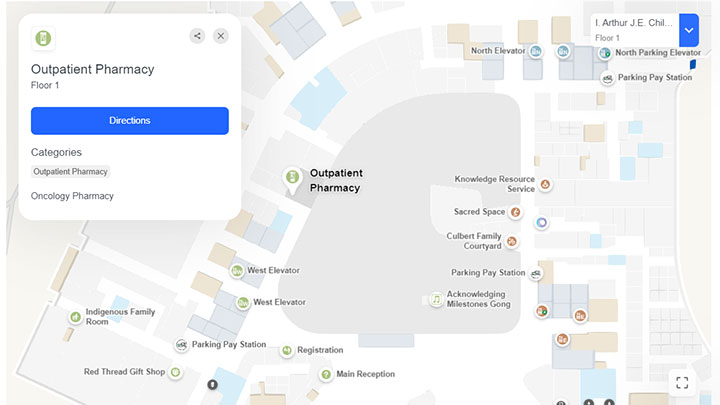Open the building and floor selector dropdown
720x405 pixels.
tap(689, 30)
